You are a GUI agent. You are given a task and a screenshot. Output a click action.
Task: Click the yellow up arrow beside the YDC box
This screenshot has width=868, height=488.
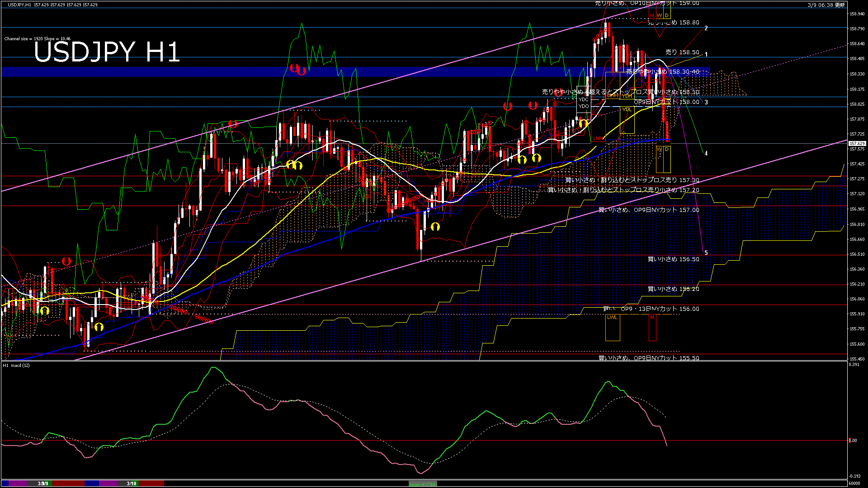pos(583,123)
